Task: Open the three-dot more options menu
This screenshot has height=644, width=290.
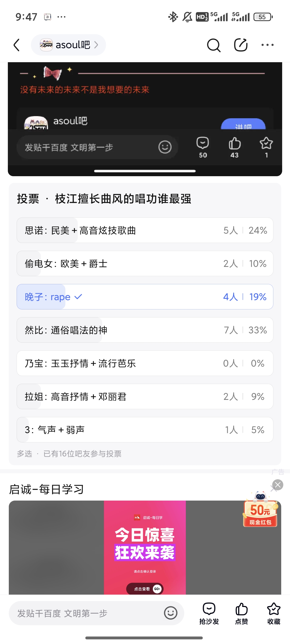Action: click(x=267, y=45)
